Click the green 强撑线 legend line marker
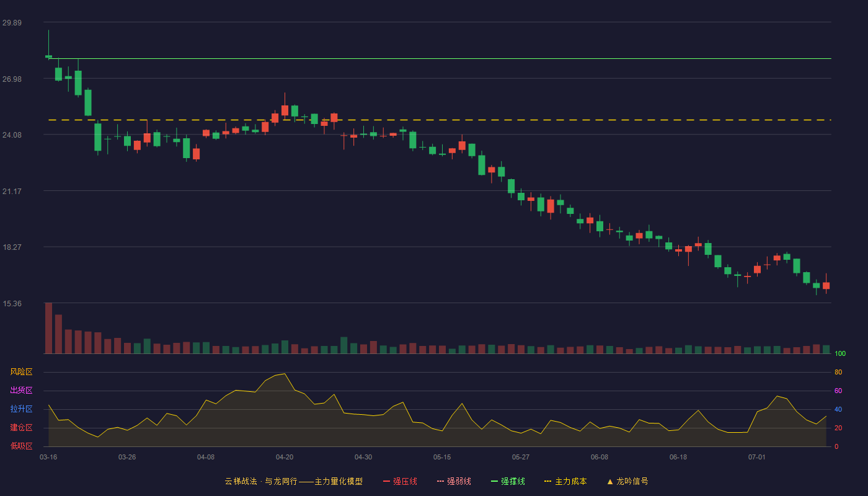 tap(495, 481)
